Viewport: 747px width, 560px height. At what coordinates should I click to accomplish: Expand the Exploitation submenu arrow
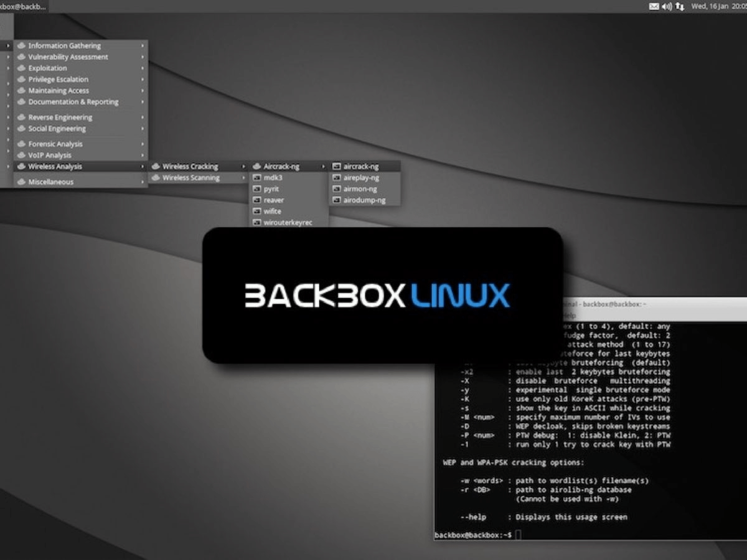tap(142, 68)
